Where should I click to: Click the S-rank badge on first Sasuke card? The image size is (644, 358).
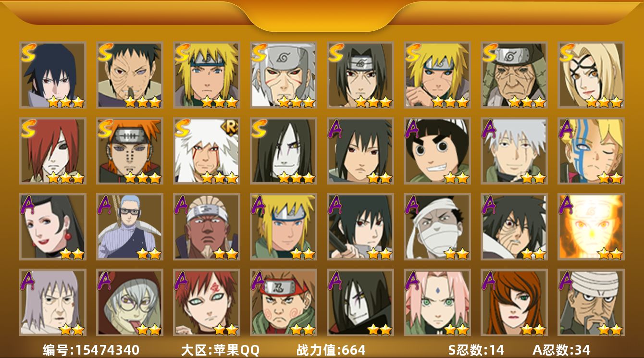28,52
